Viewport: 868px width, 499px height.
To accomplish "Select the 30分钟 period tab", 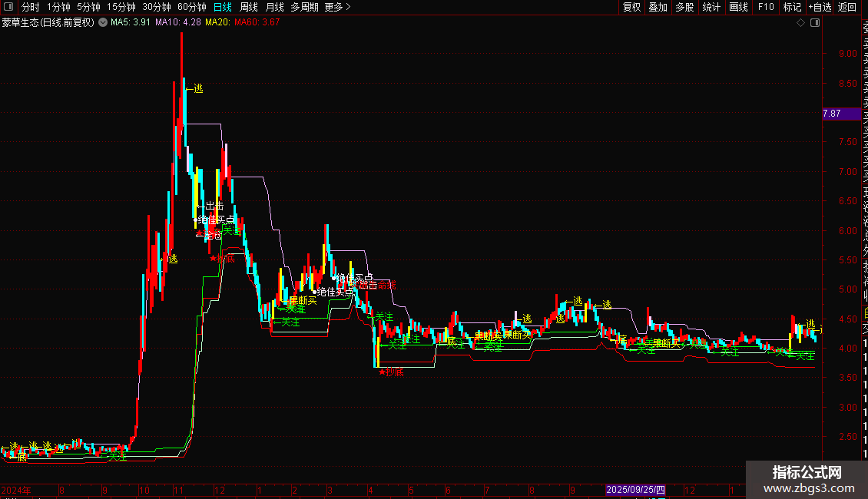I will 157,7.
